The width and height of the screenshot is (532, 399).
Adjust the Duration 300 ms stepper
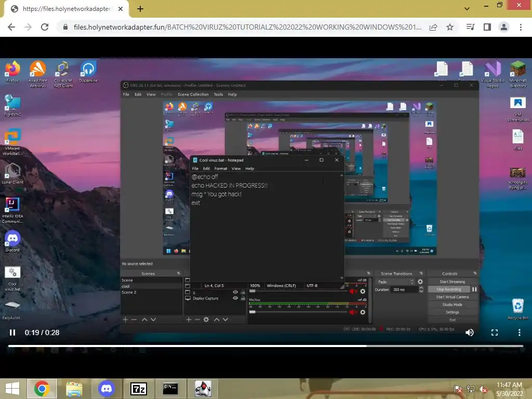click(421, 289)
